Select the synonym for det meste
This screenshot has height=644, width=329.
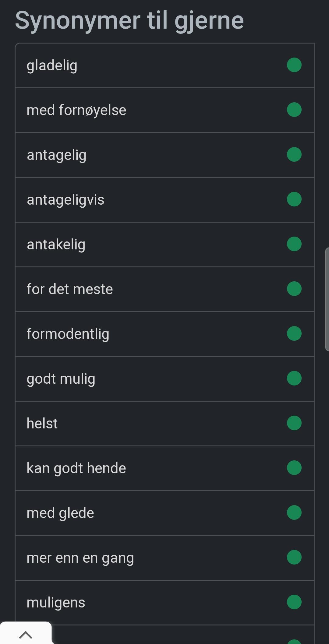coord(70,289)
